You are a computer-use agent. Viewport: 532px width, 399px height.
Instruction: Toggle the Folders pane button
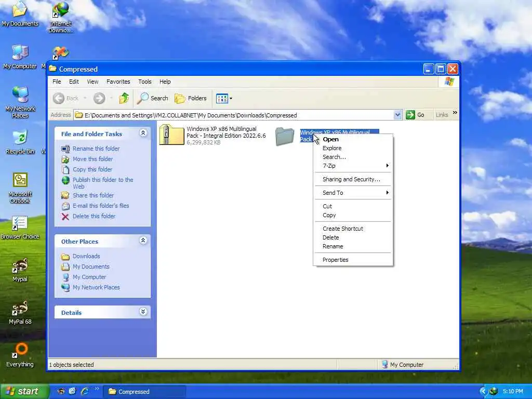click(x=191, y=98)
